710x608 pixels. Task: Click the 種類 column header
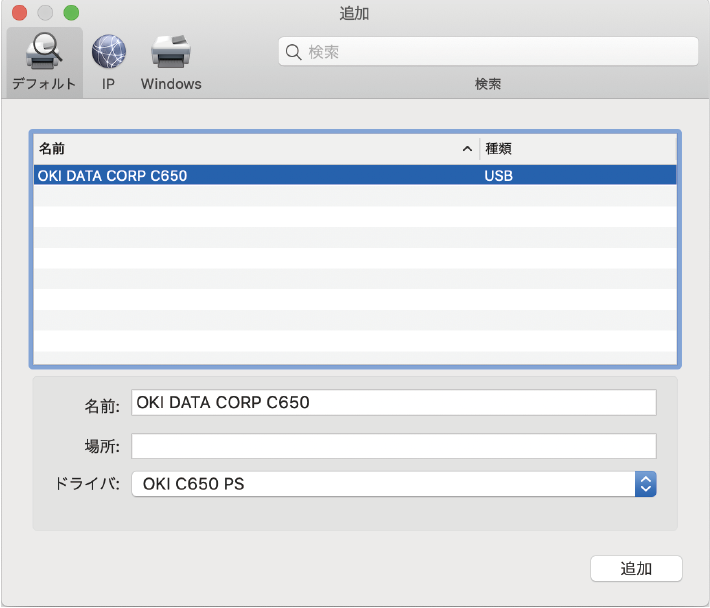point(578,148)
